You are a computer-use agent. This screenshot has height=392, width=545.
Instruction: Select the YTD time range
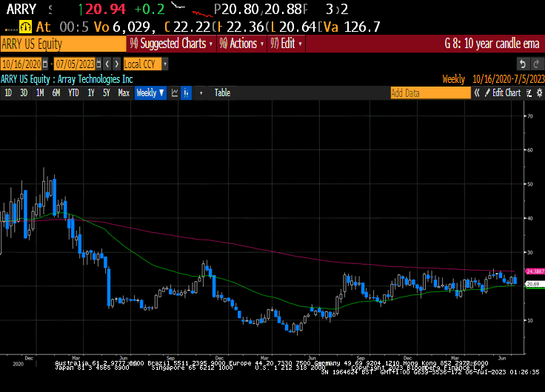click(x=73, y=92)
